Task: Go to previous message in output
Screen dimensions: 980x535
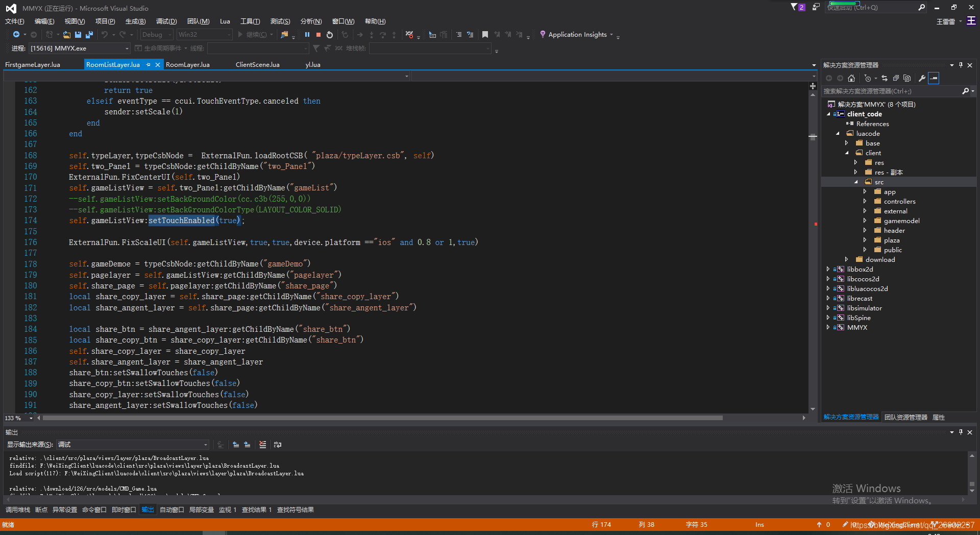Action: pos(236,445)
